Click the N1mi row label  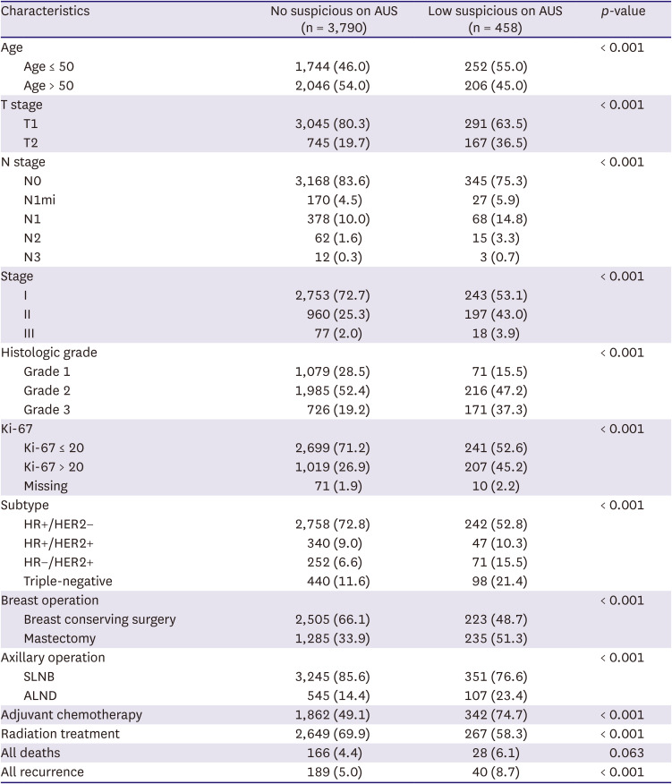(41, 200)
